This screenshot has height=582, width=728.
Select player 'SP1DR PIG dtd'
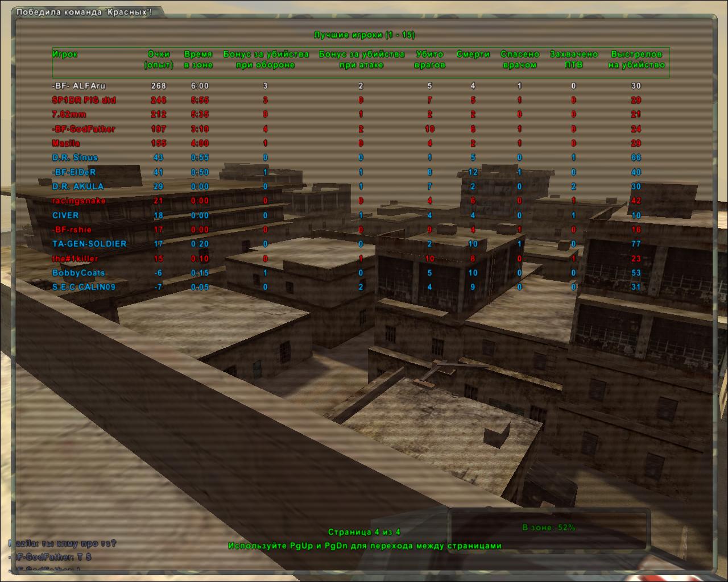click(84, 100)
